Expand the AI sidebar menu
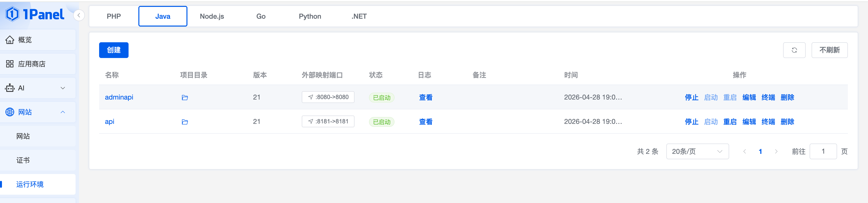Screen dimensions: 868x203 click(38, 88)
